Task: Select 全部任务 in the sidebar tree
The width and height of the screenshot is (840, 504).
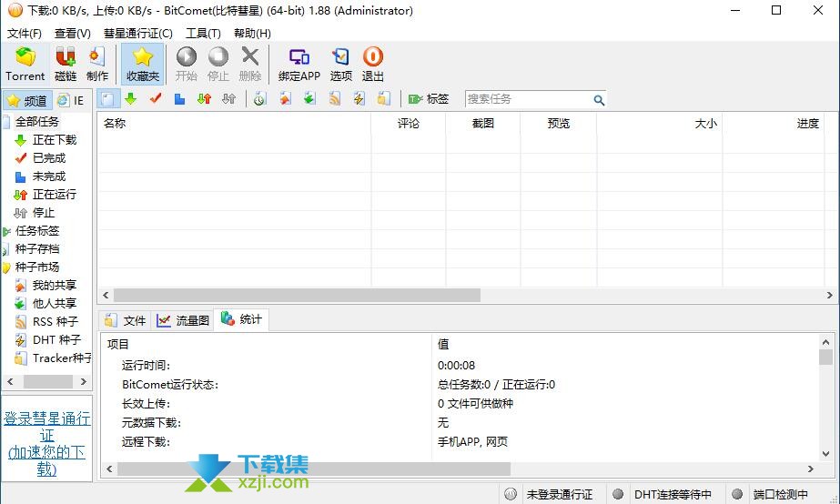Action: click(x=37, y=122)
